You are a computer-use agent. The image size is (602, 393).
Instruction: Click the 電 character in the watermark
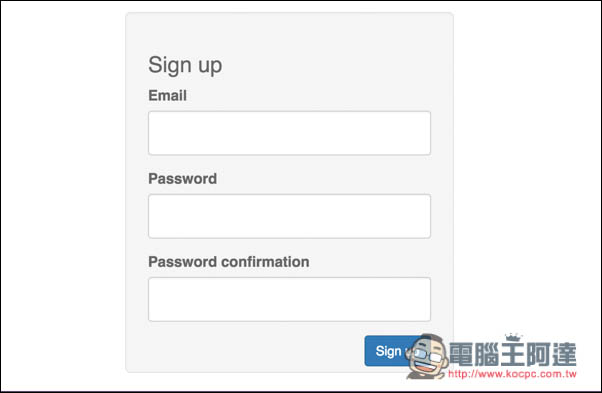461,355
